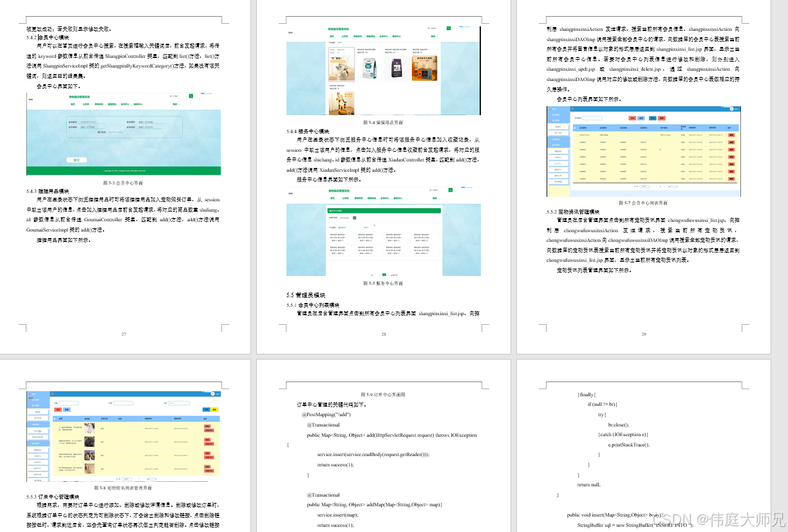Click the line "会员中心列表界面如下所示。"

tap(589, 99)
